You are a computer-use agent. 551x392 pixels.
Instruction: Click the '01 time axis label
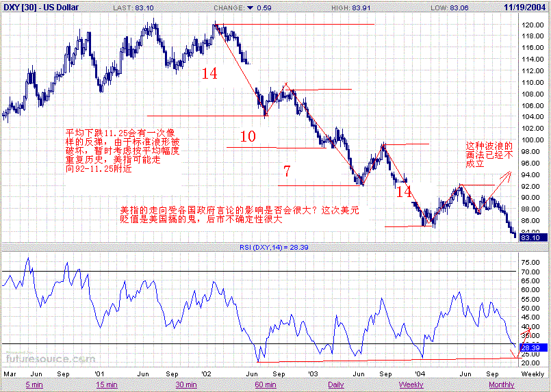click(x=99, y=374)
